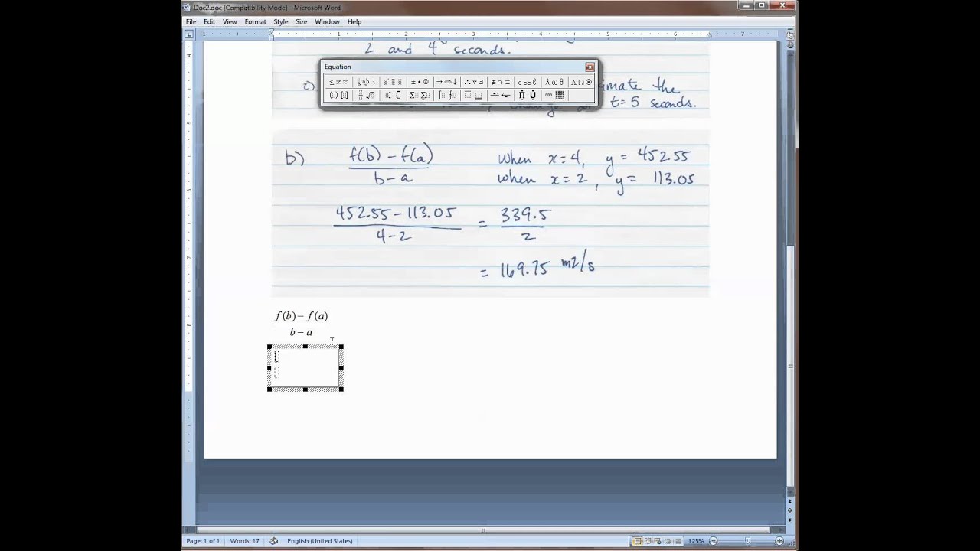Switch to Draft view

677,541
